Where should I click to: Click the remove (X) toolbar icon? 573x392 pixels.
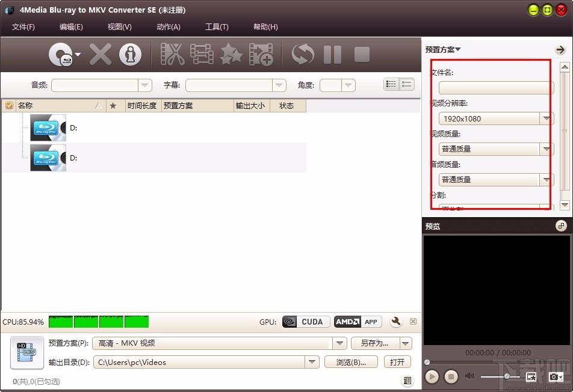click(101, 54)
